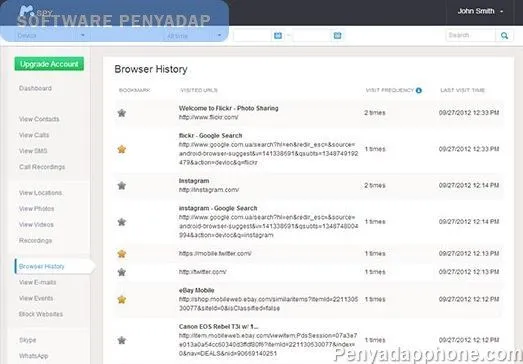Click the Browser History page heading
Image resolution: width=523 pixels, height=364 pixels.
point(151,69)
